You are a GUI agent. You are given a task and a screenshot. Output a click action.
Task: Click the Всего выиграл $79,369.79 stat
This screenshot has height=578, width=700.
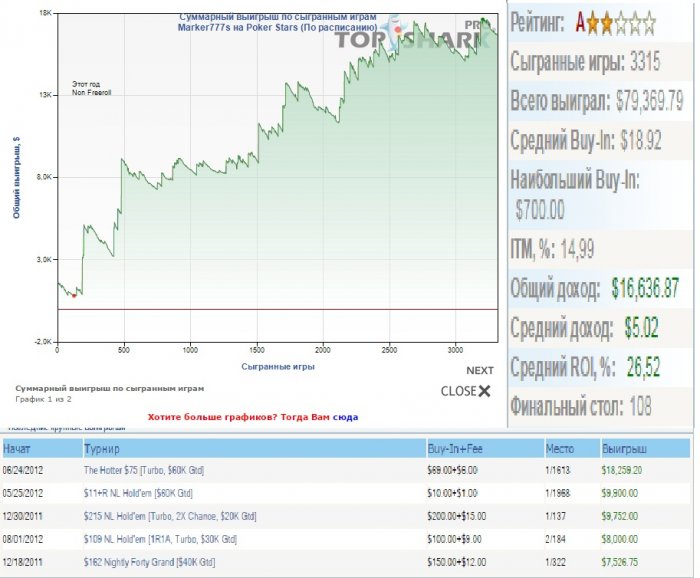tap(597, 100)
